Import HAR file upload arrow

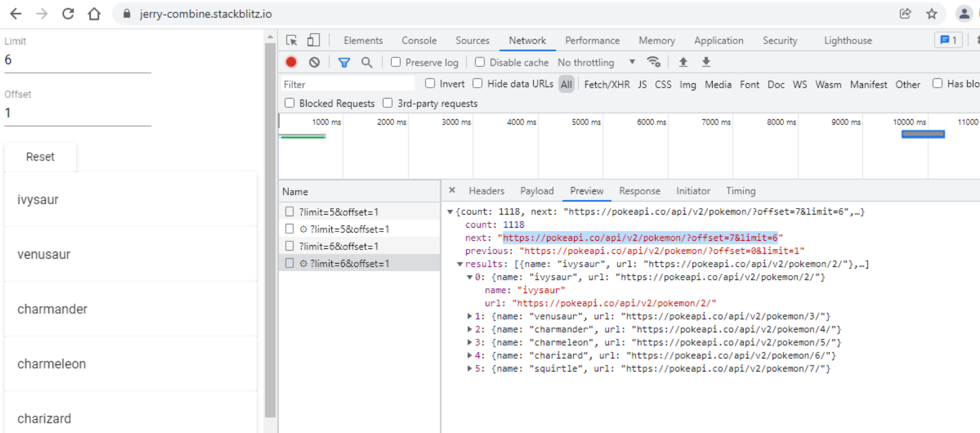point(683,62)
